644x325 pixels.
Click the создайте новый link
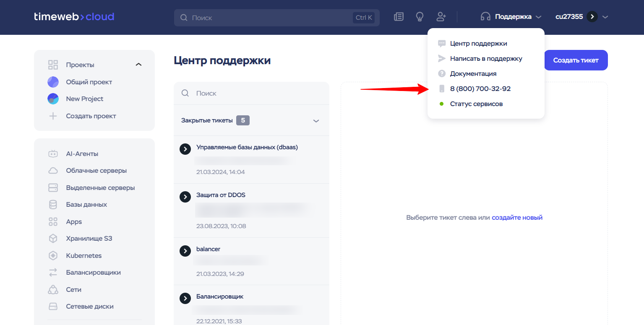click(517, 218)
